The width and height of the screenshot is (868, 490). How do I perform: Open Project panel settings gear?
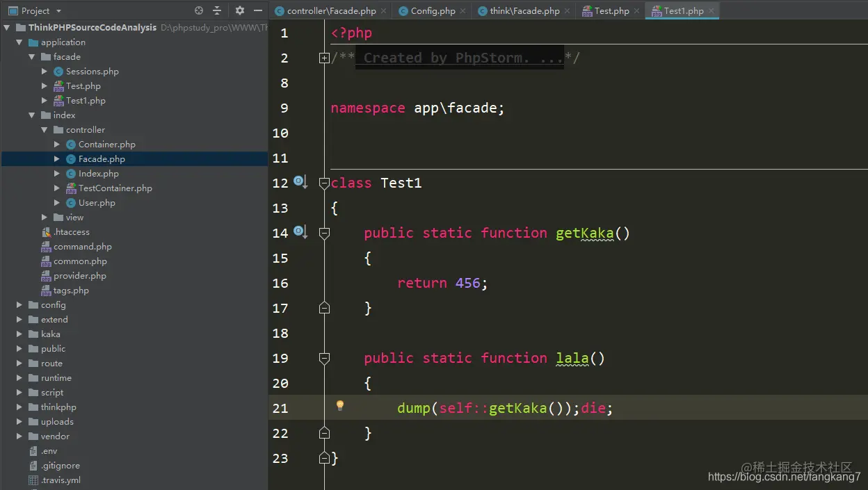(240, 10)
